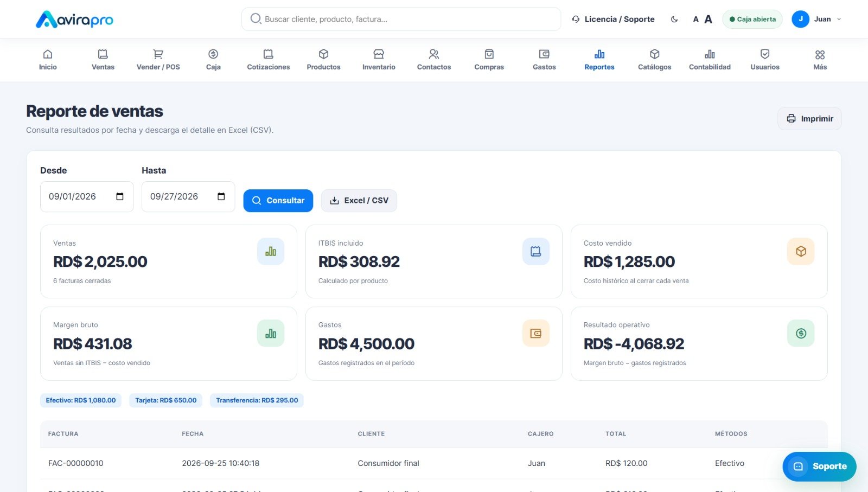Screen dimensions: 868x492
Task: Open Desde date picker calendar icon
Action: click(120, 196)
